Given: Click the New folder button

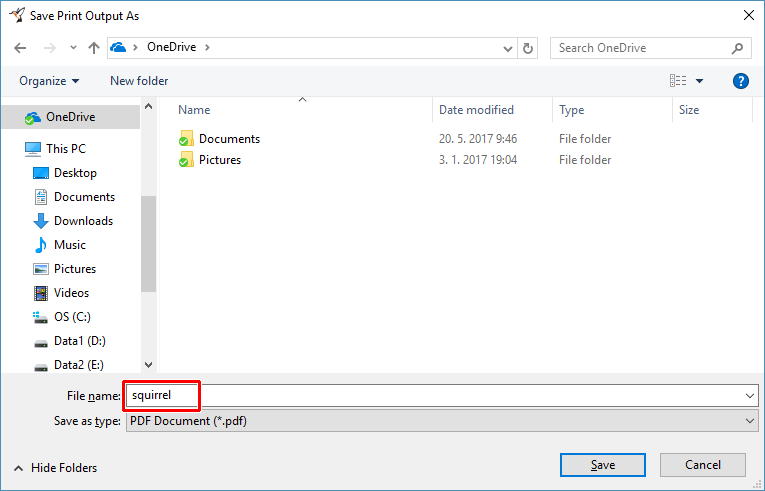Looking at the screenshot, I should pos(139,81).
